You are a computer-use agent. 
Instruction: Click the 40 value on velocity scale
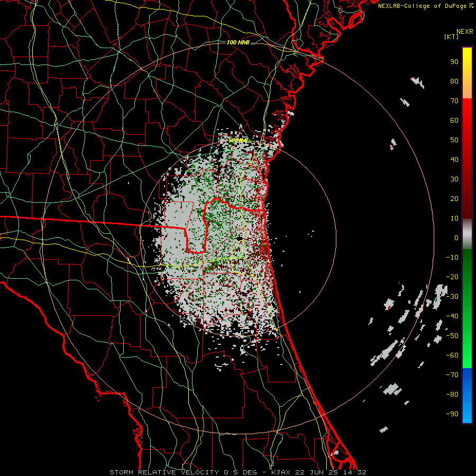[x=454, y=159]
